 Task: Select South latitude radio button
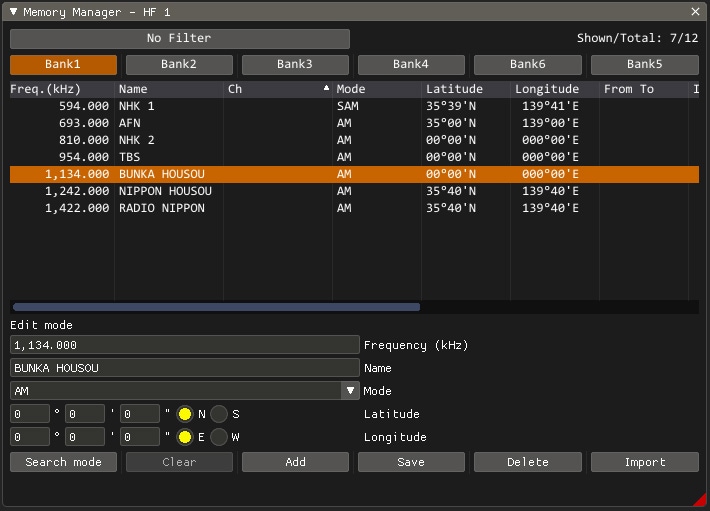(x=219, y=414)
